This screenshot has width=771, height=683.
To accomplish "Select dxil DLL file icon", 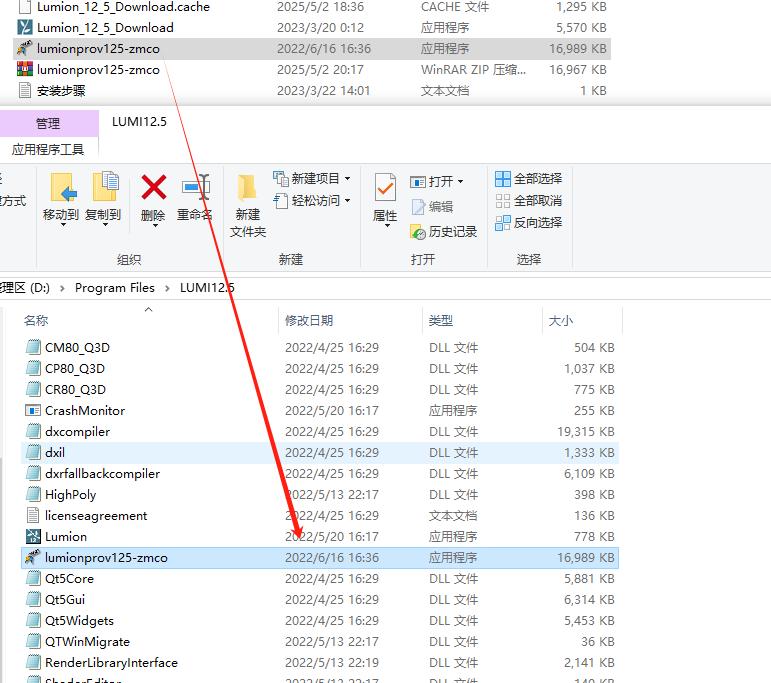I will 33,452.
